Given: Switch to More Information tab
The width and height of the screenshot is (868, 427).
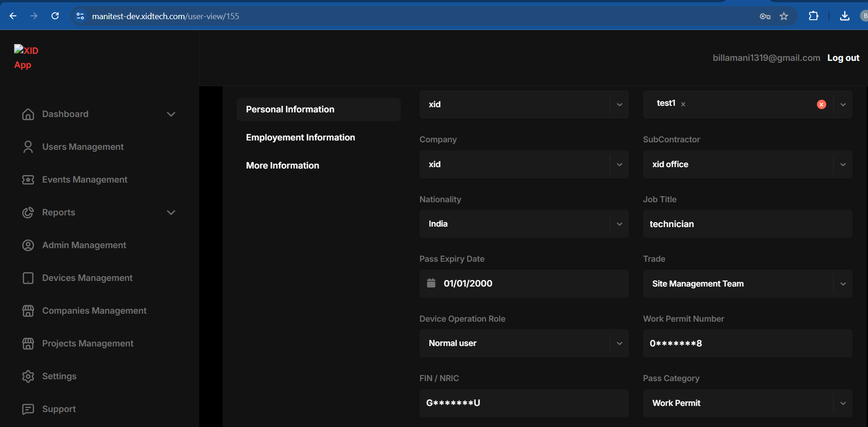Looking at the screenshot, I should tap(283, 166).
